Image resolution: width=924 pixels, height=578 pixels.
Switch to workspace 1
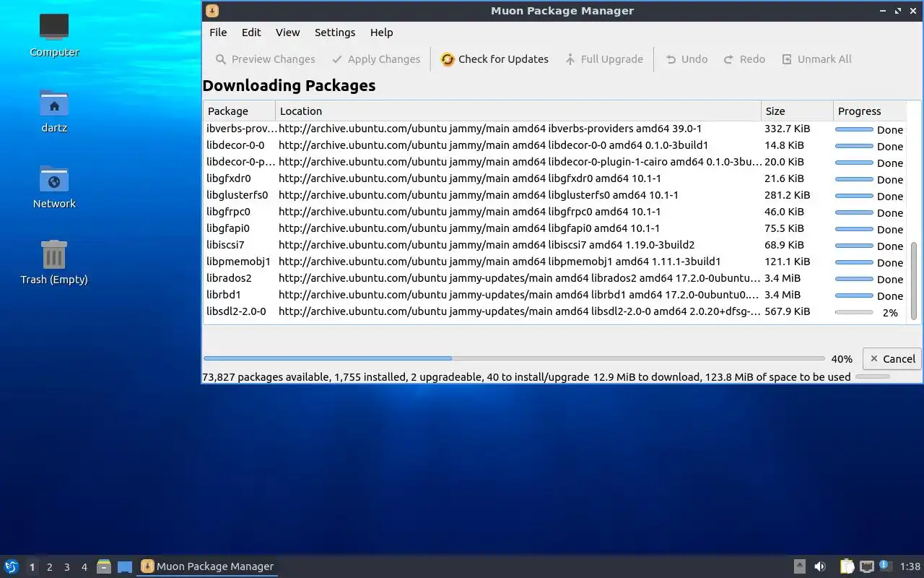32,567
